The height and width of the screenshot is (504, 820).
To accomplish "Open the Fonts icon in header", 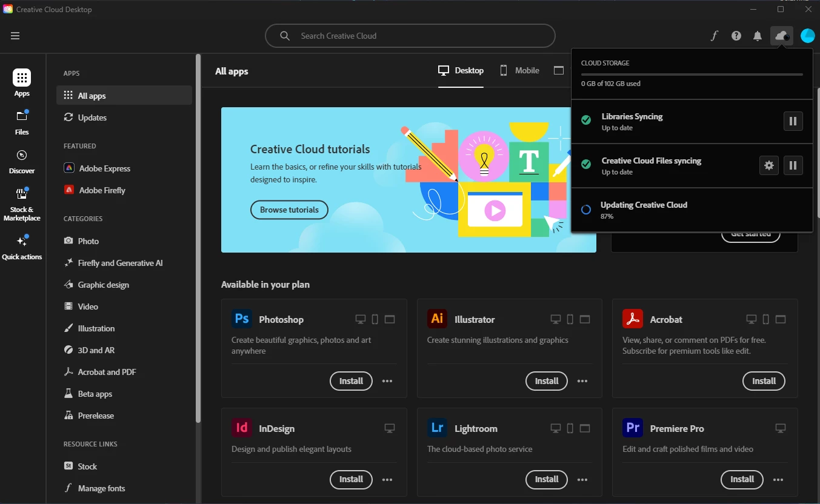I will click(715, 36).
